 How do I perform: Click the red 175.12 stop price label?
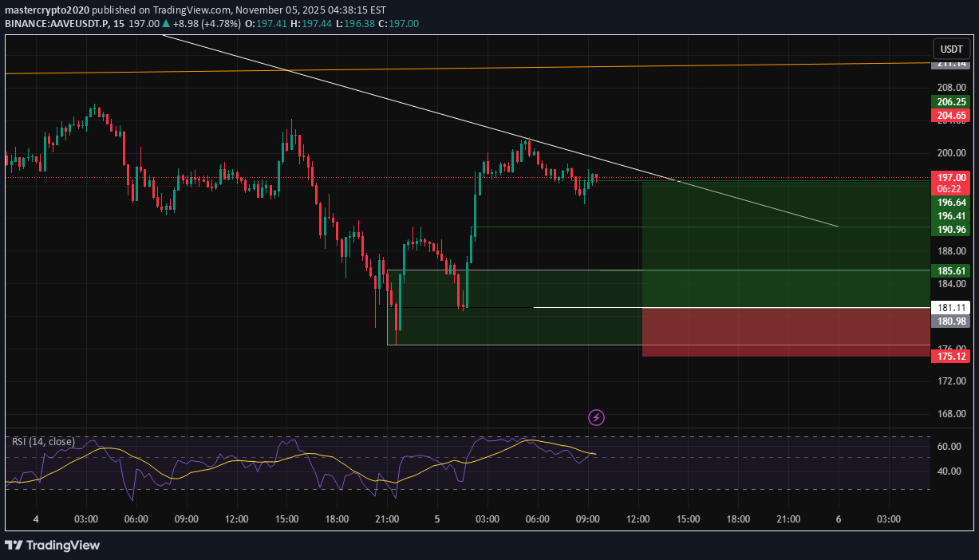click(951, 357)
